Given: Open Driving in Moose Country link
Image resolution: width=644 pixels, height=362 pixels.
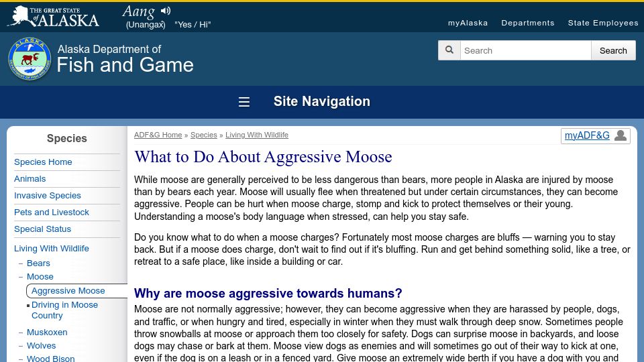Looking at the screenshot, I should tap(65, 310).
